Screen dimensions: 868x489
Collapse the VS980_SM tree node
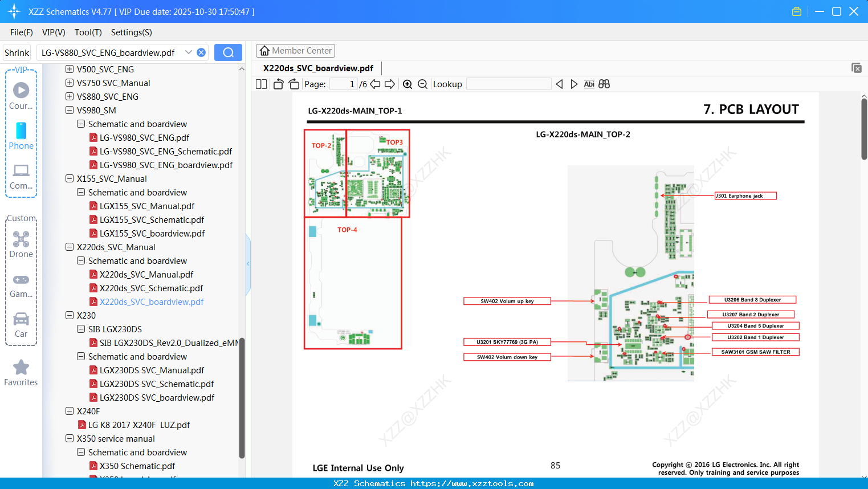coord(69,110)
